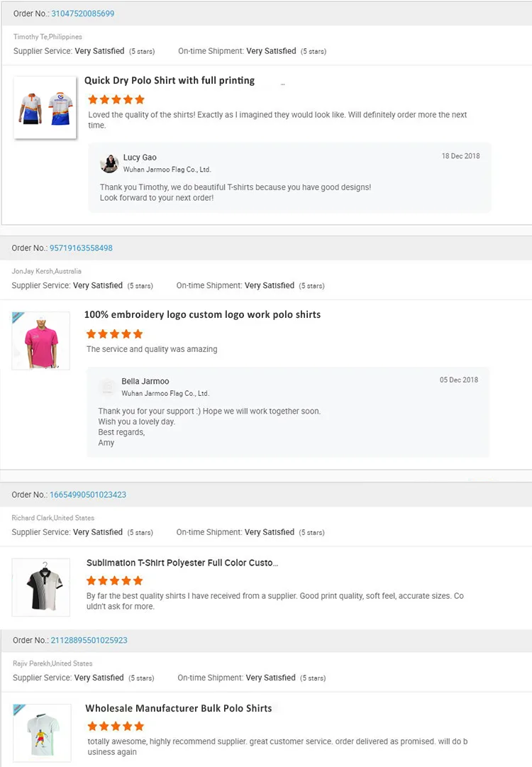Click Lucy Gao's reply name

(140, 158)
